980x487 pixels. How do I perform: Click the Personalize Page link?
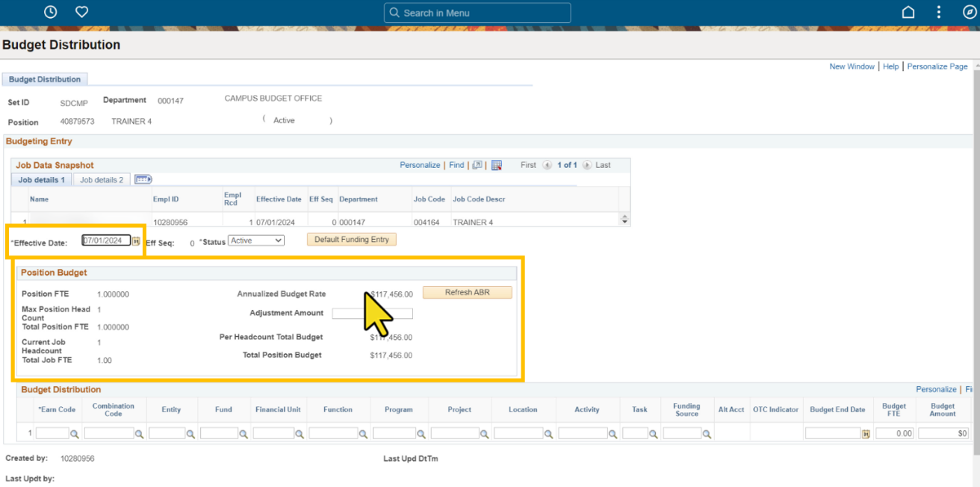pyautogui.click(x=937, y=66)
